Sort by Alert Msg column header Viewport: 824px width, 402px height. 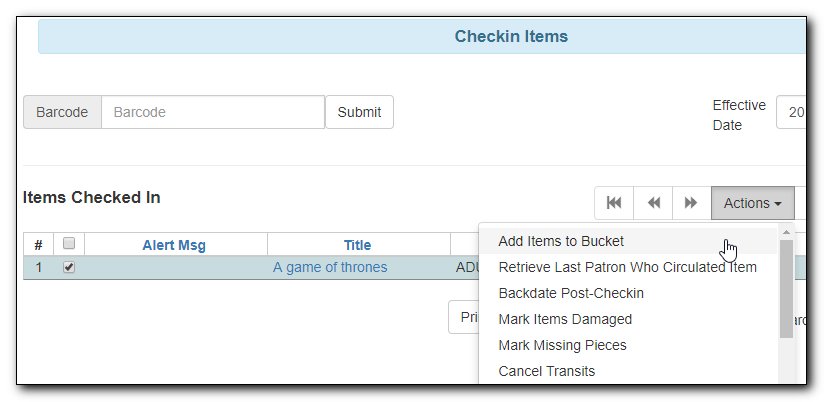(174, 245)
